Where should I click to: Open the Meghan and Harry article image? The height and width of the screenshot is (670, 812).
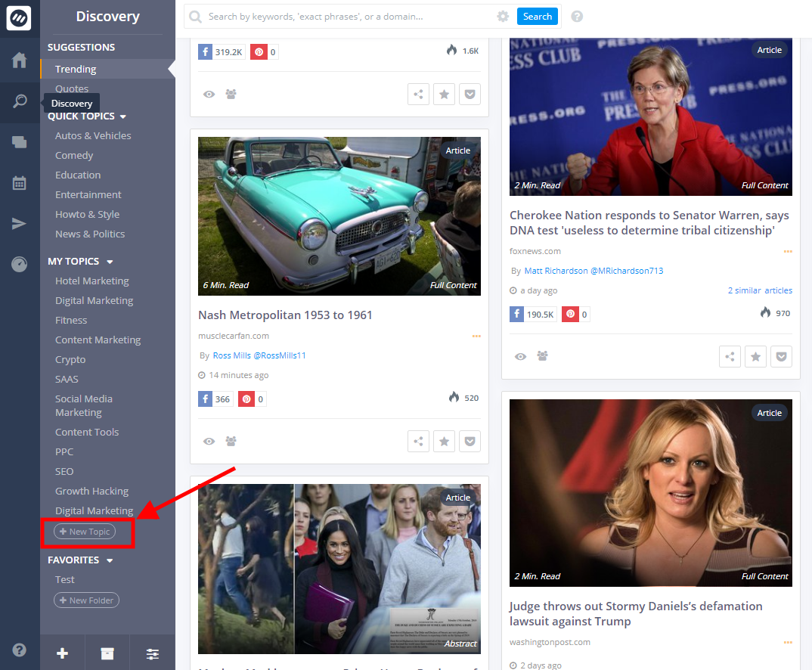(x=339, y=569)
